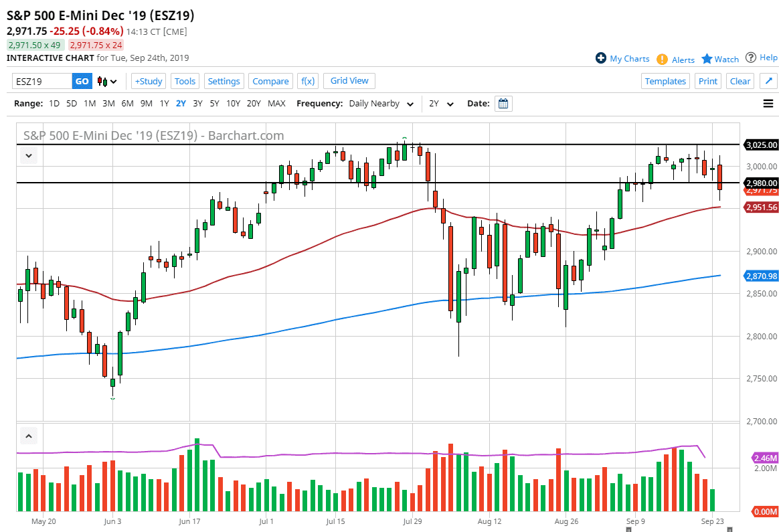Click the Print button

707,80
